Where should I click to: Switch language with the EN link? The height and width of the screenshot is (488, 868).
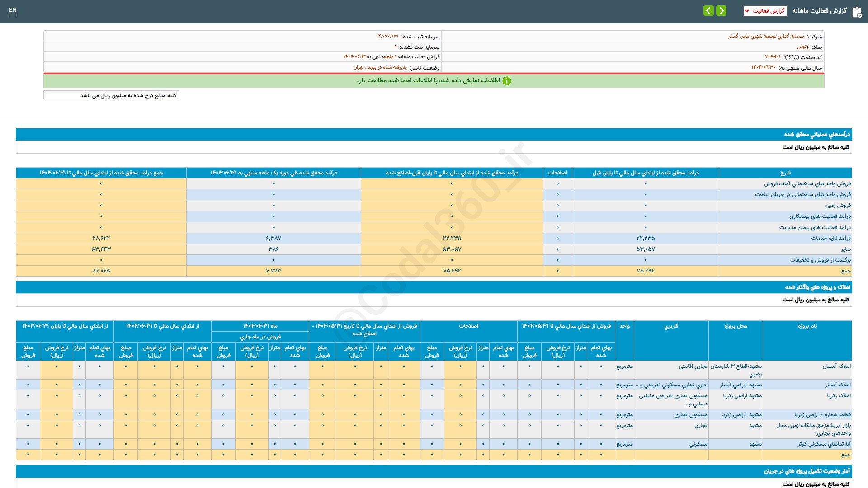pyautogui.click(x=13, y=10)
